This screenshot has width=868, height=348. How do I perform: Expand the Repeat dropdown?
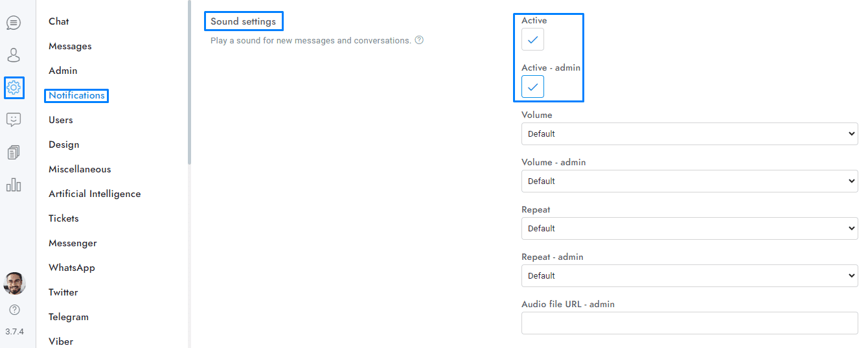tap(689, 229)
